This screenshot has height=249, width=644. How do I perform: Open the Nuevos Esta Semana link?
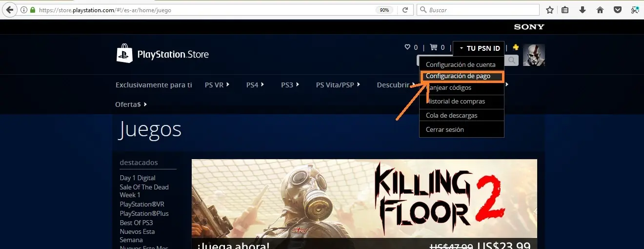[137, 236]
